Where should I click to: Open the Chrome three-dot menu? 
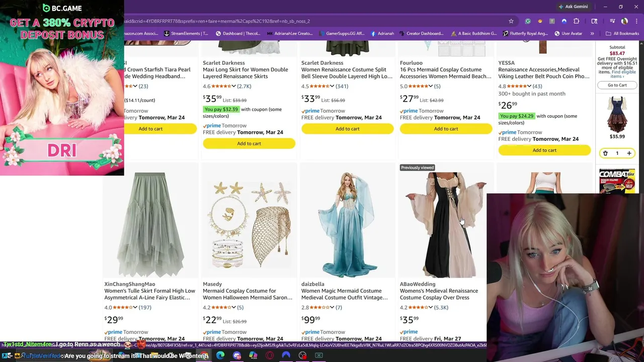(x=635, y=21)
